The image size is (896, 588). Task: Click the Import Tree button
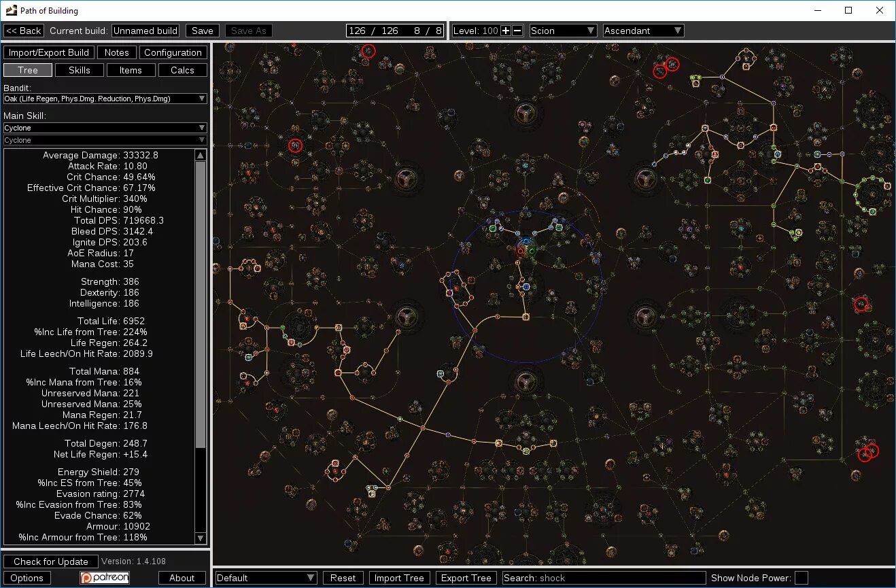[x=399, y=578]
